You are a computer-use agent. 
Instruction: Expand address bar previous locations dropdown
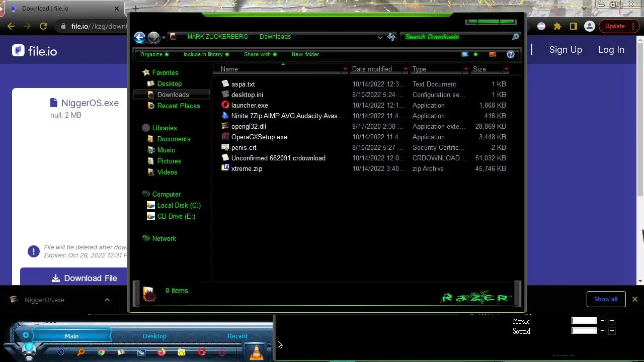pos(380,37)
